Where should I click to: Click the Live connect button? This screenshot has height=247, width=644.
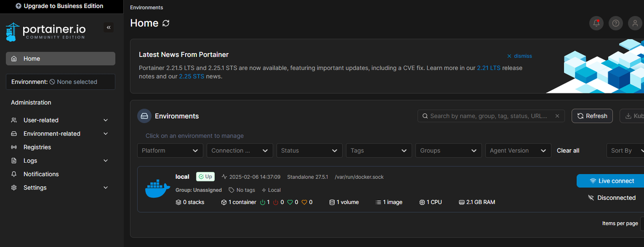(611, 181)
